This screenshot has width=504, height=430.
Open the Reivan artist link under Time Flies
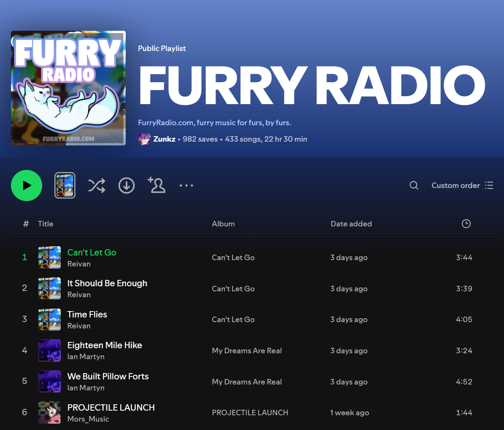coord(79,326)
